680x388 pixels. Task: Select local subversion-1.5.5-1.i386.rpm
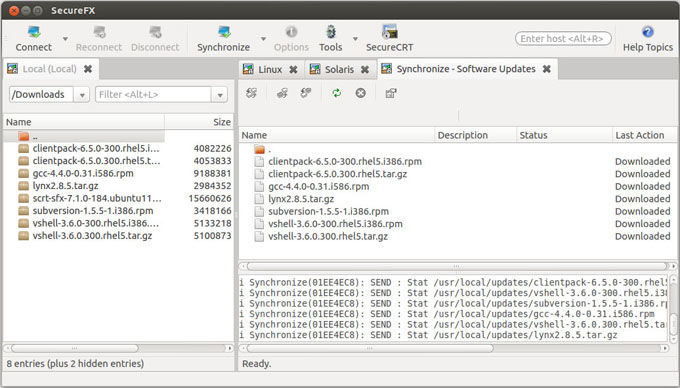click(x=93, y=211)
